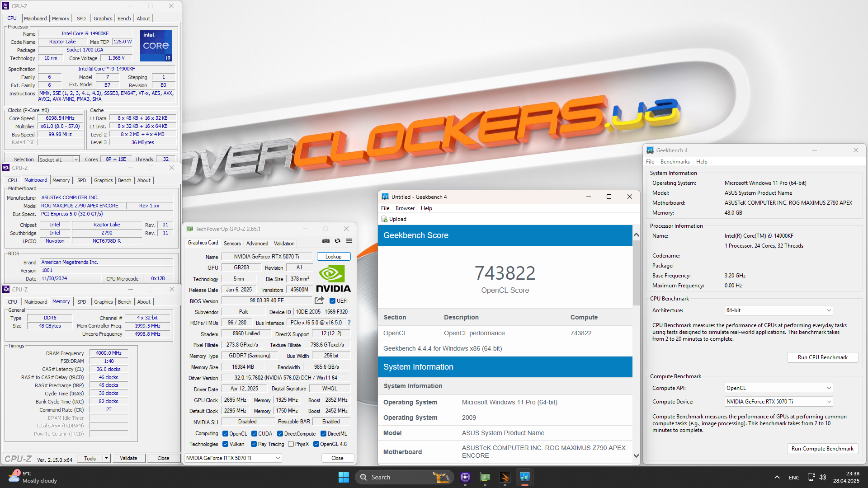868x488 pixels.
Task: Click the GPU-Z screenshot camera icon
Action: click(x=326, y=241)
